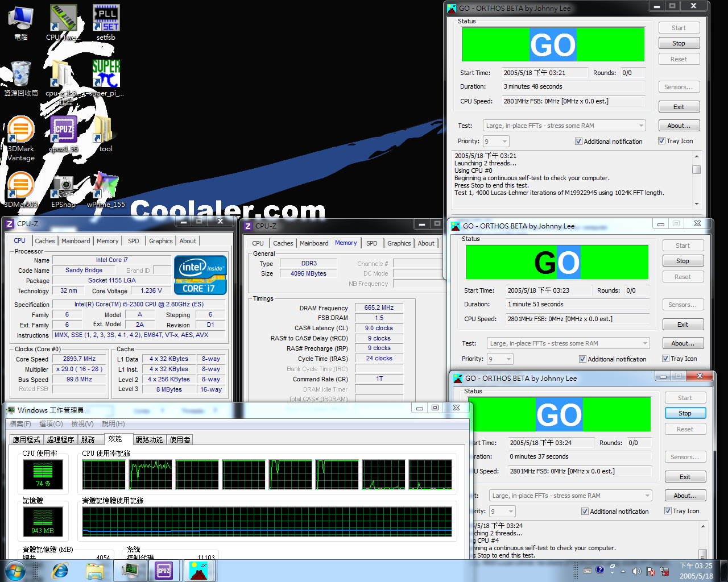Open the 資源回收筒 recycle bin icon
728x582 pixels.
click(21, 78)
